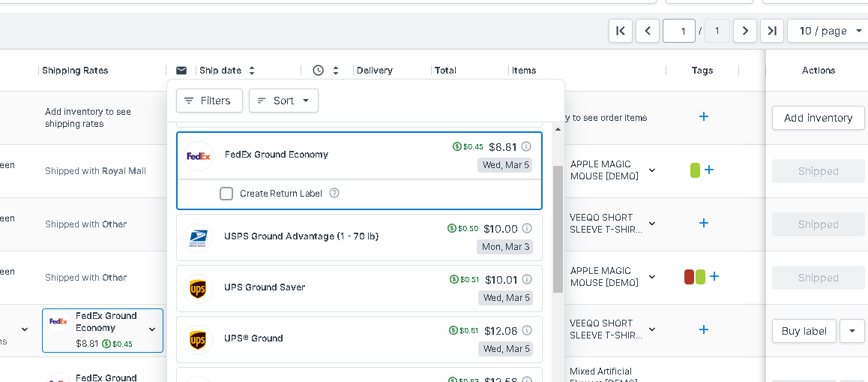
Task: Expand items on the Buy label row
Action: coord(652,329)
